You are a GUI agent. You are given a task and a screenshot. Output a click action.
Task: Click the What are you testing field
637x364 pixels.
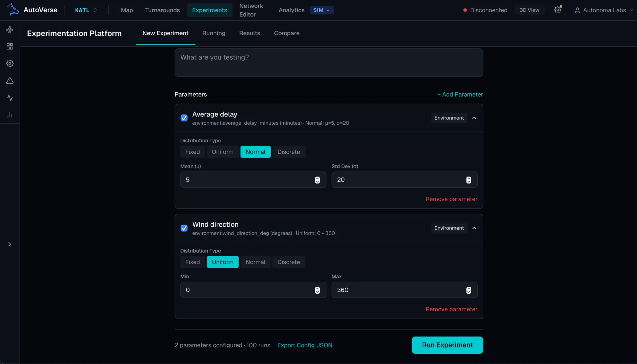point(329,63)
